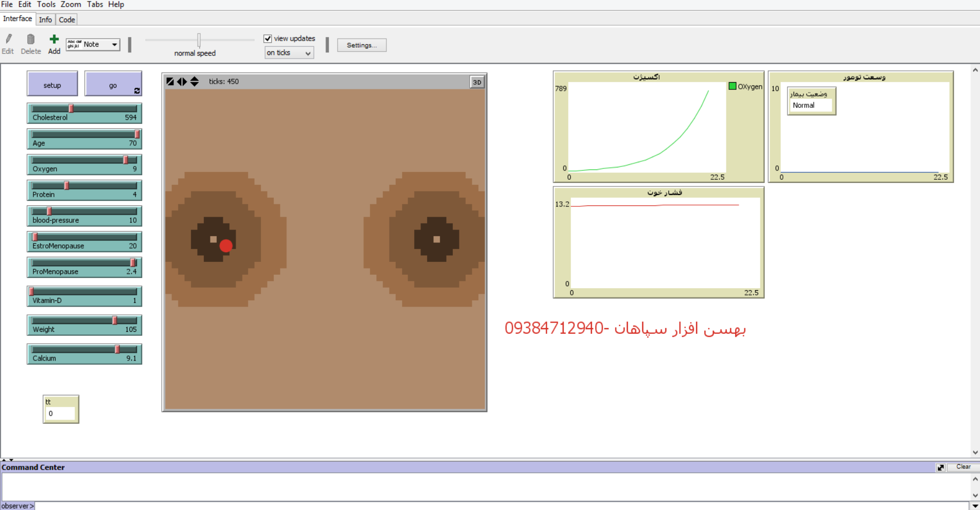
Task: Click the EstroMenopause slider handle
Action: tap(35, 237)
